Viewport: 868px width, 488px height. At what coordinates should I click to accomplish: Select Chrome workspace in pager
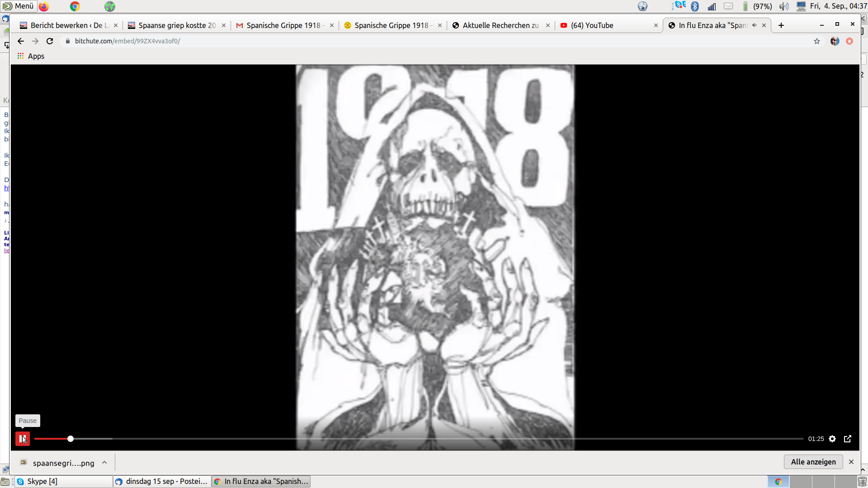pyautogui.click(x=778, y=482)
